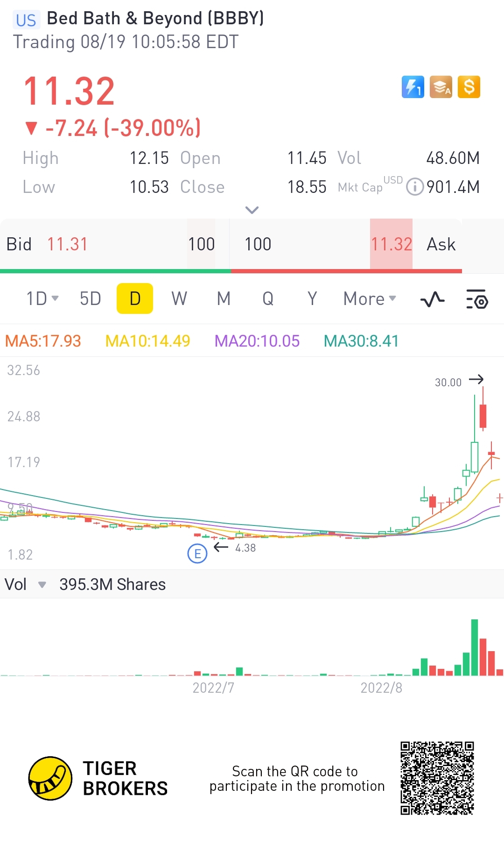Tap the blue lightning bolt icon

coord(413,87)
